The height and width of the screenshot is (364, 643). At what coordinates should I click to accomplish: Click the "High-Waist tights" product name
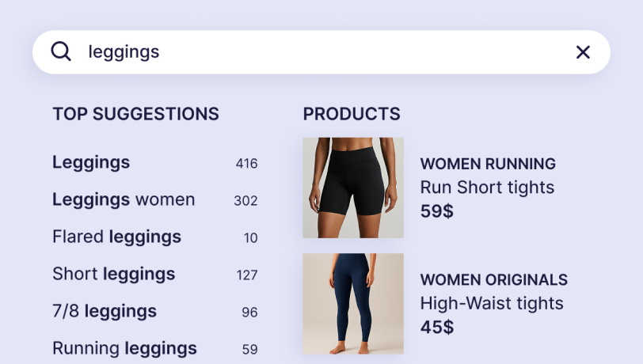pyautogui.click(x=492, y=303)
